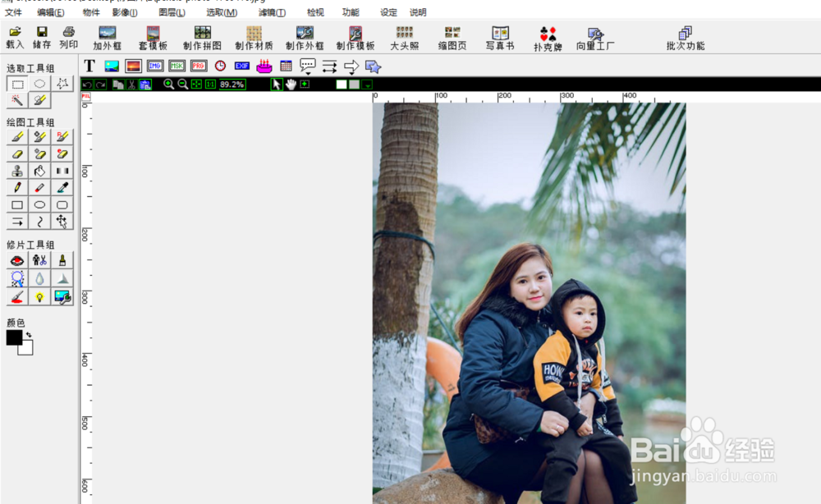Select the person cutout scissors tool
The image size is (821, 504).
coord(39,260)
